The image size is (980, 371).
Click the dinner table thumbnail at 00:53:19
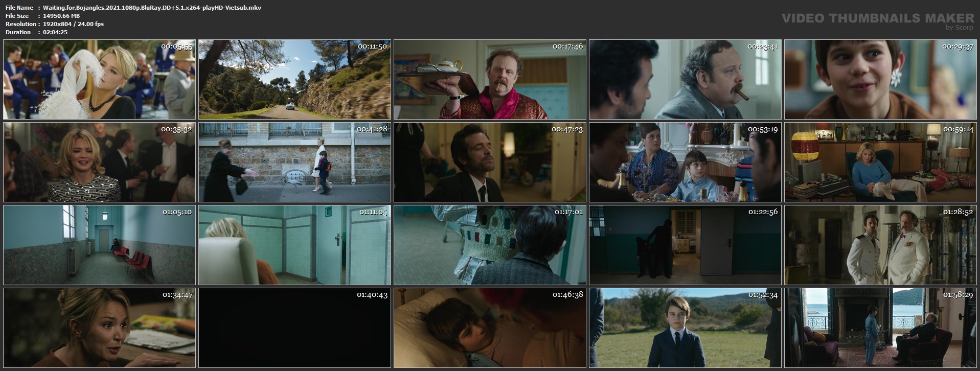[685, 162]
